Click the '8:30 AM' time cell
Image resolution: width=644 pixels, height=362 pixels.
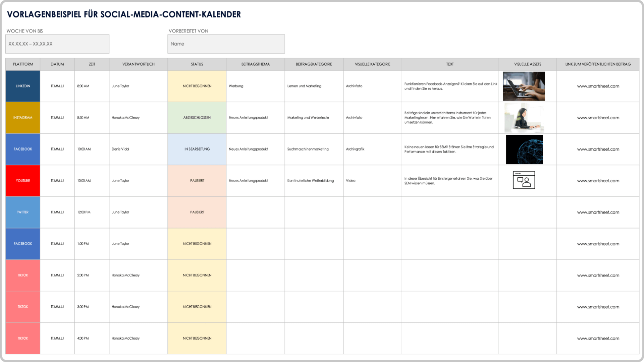coord(92,118)
